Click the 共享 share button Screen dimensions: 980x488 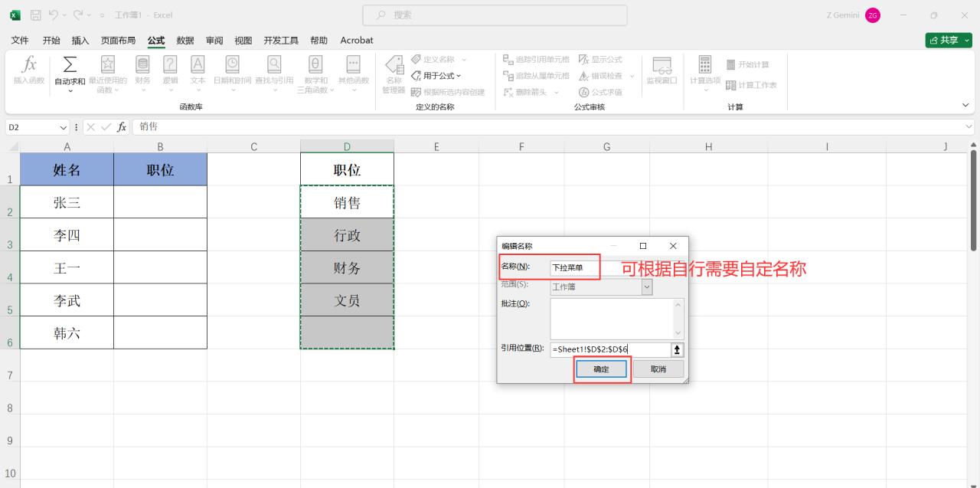coord(949,40)
